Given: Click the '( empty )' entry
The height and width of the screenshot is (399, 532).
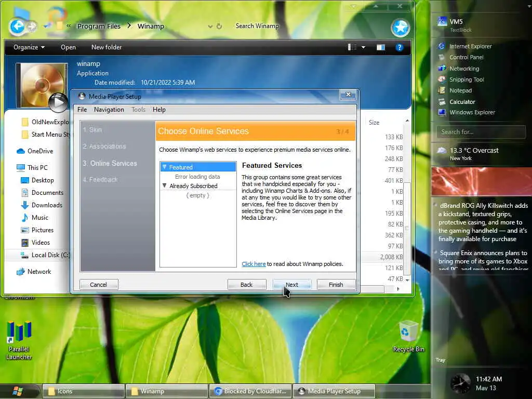Looking at the screenshot, I should coord(198,195).
